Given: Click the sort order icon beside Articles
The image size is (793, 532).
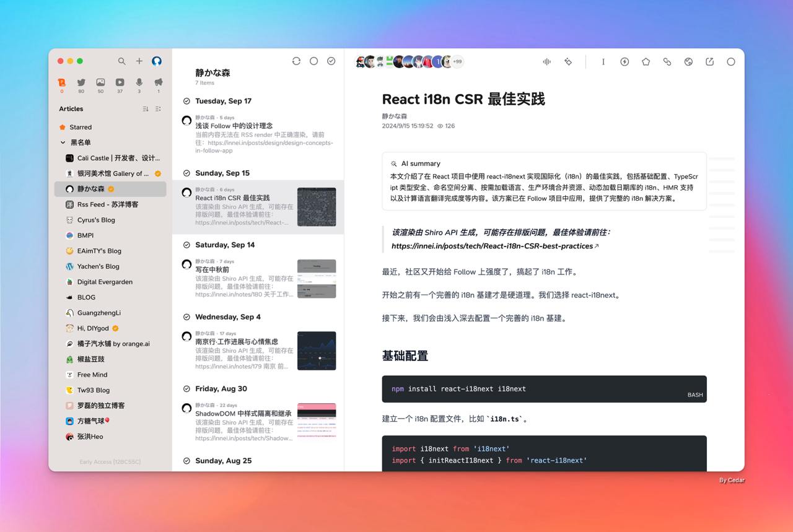Looking at the screenshot, I should [146, 109].
